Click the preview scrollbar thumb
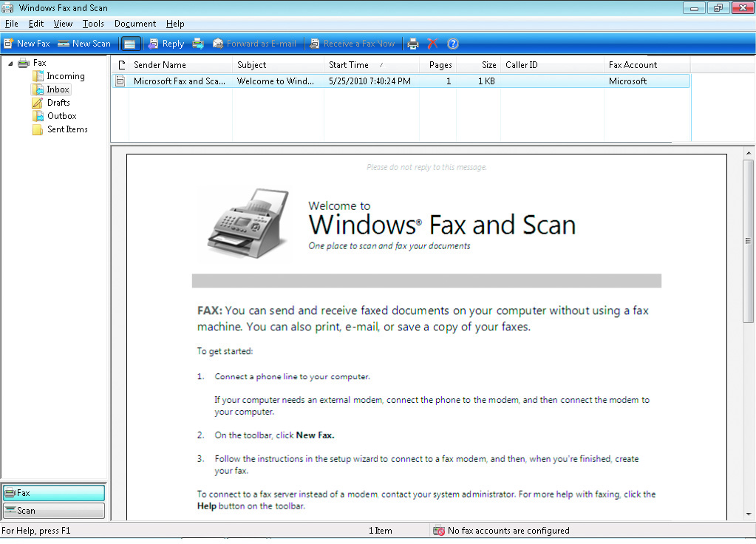 point(749,241)
